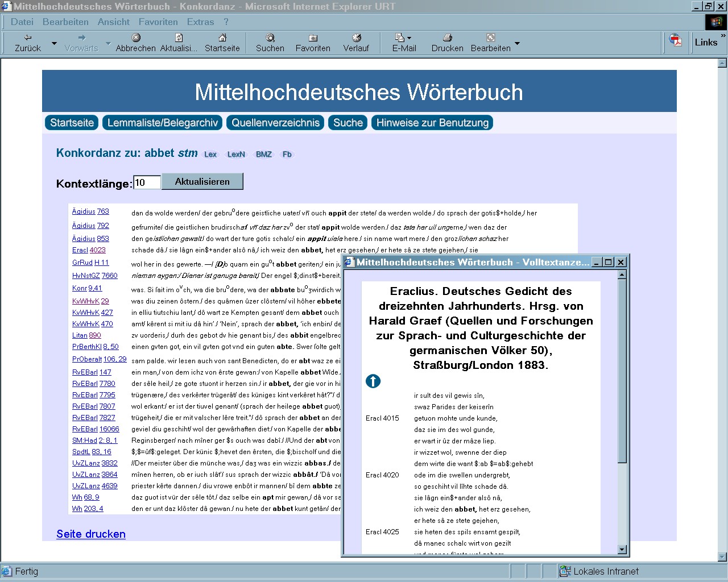Image resolution: width=728 pixels, height=582 pixels.
Task: Open the Ägidius 792 reference link
Action: click(x=90, y=226)
